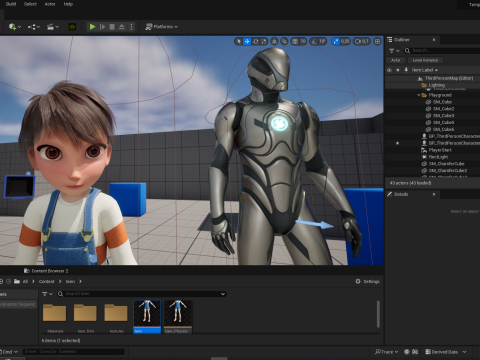Click the Content breadcrumb

click(x=47, y=281)
